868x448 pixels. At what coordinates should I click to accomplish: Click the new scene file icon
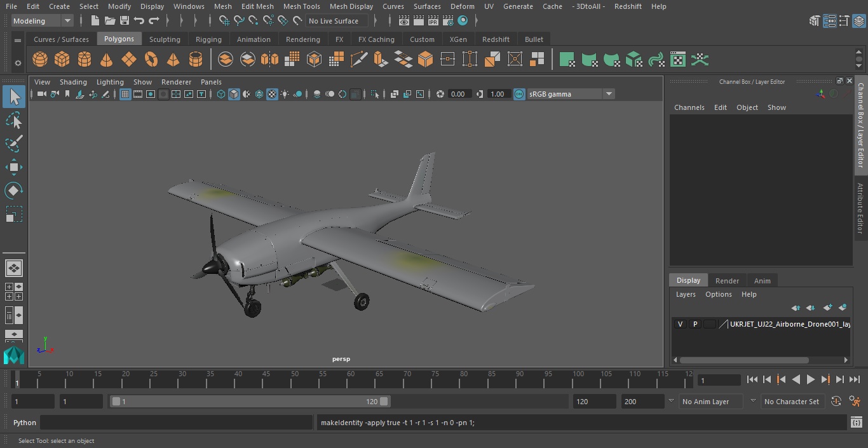95,21
